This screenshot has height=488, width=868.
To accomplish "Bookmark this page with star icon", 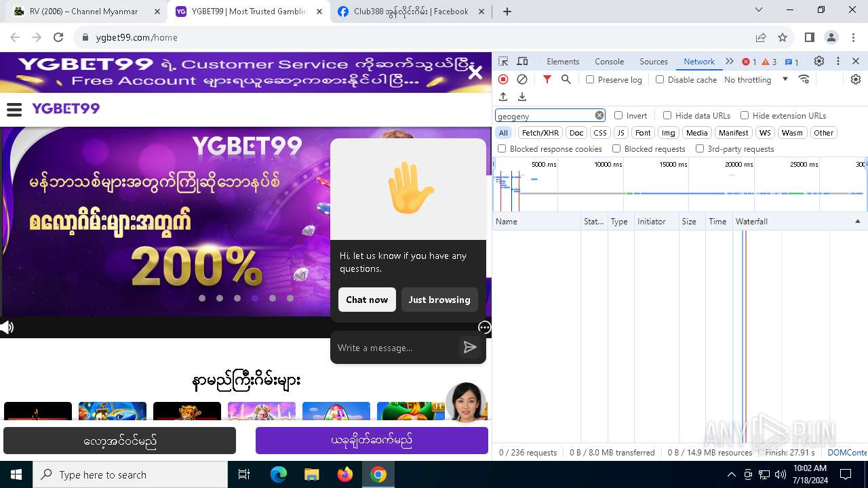I will [x=783, y=37].
